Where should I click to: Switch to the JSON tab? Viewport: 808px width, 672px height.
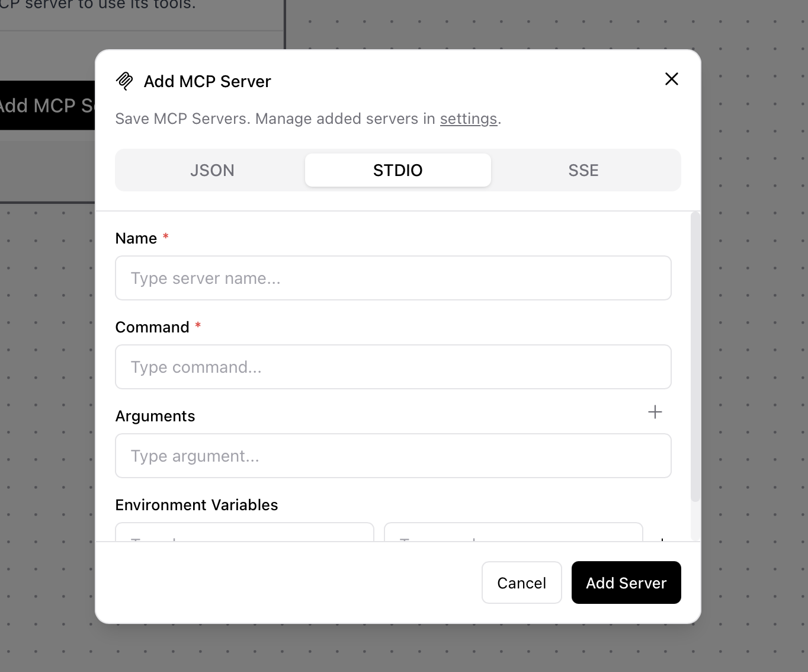coord(212,170)
